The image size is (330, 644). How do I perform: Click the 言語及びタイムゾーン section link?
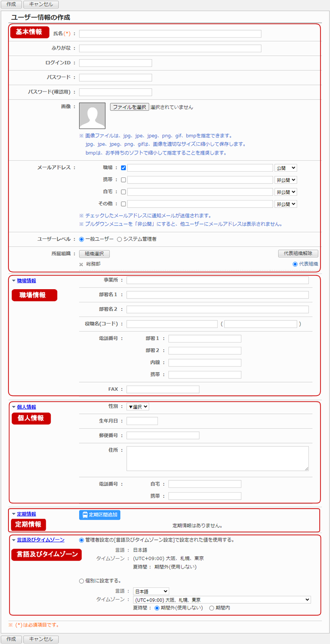tap(41, 540)
